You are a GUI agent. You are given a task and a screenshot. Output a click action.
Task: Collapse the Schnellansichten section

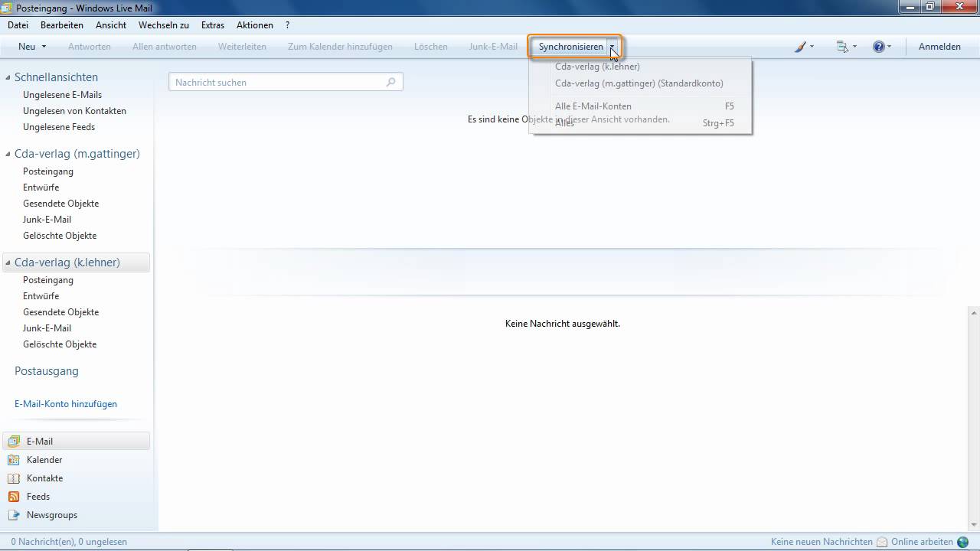(x=8, y=77)
